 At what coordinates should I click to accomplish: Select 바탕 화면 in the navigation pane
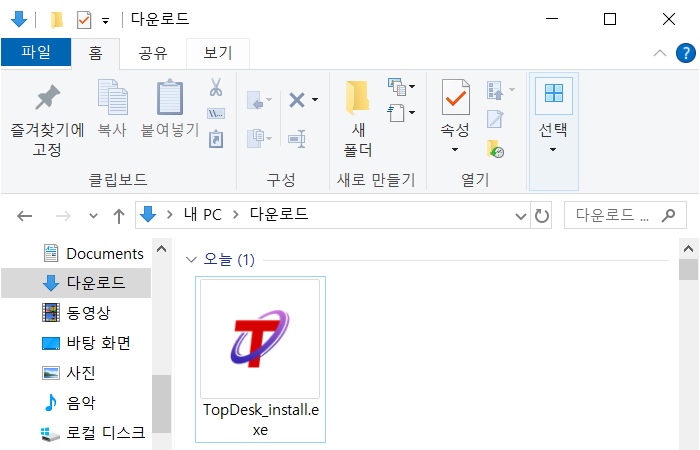tap(86, 343)
